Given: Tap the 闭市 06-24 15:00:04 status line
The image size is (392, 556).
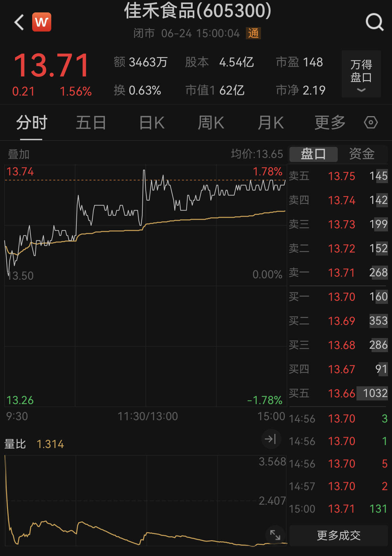Looking at the screenshot, I should [x=187, y=33].
